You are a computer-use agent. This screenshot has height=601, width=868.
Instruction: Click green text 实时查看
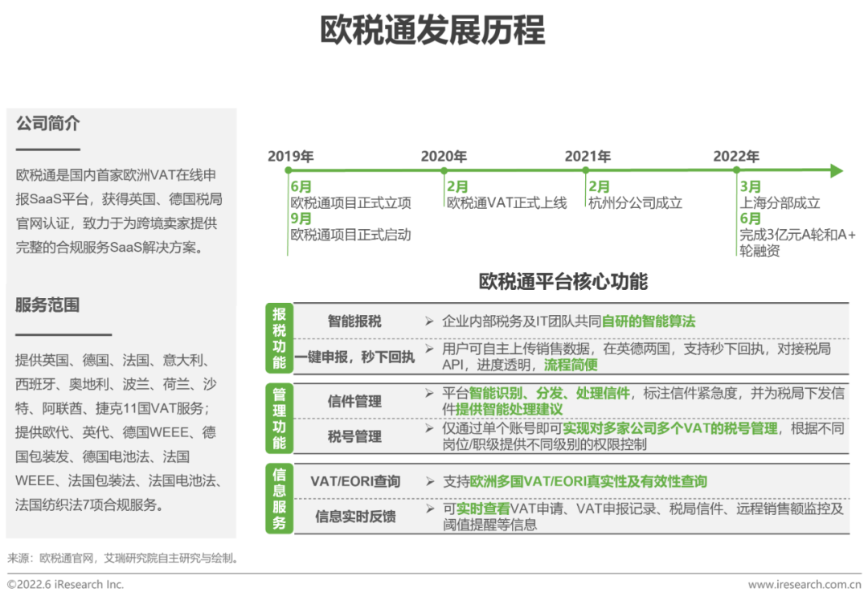coord(483,509)
